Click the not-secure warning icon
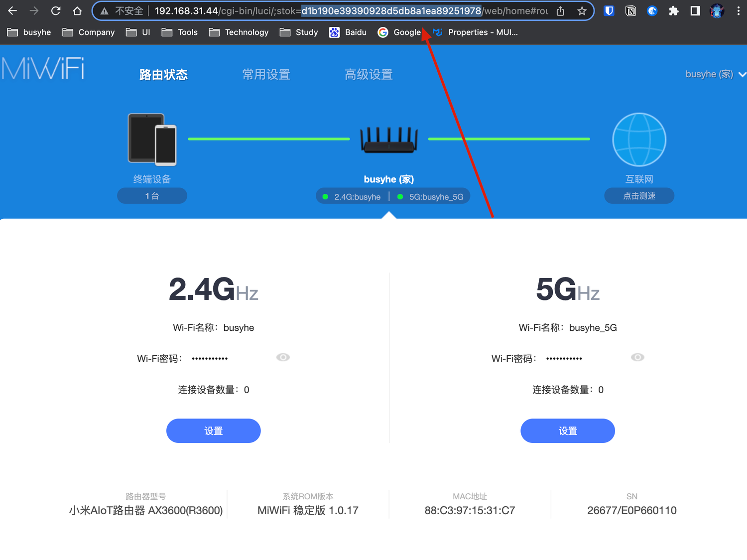The image size is (747, 560). pos(105,11)
